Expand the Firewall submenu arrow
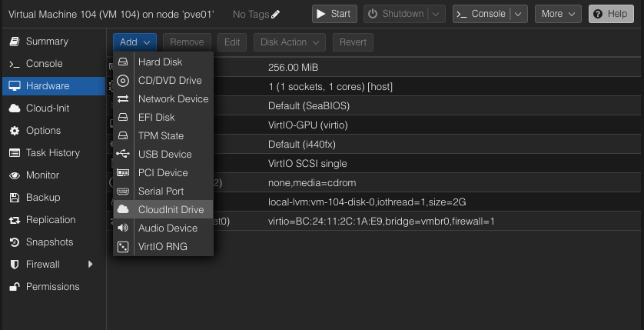Viewport: 644px width, 330px height. click(91, 265)
